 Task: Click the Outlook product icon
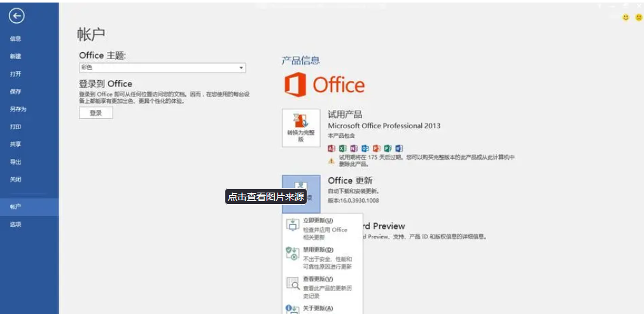point(365,149)
